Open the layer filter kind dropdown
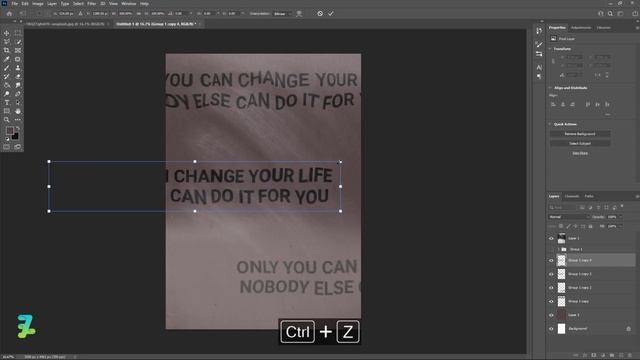Viewport: 640px width, 360px height. [x=563, y=207]
